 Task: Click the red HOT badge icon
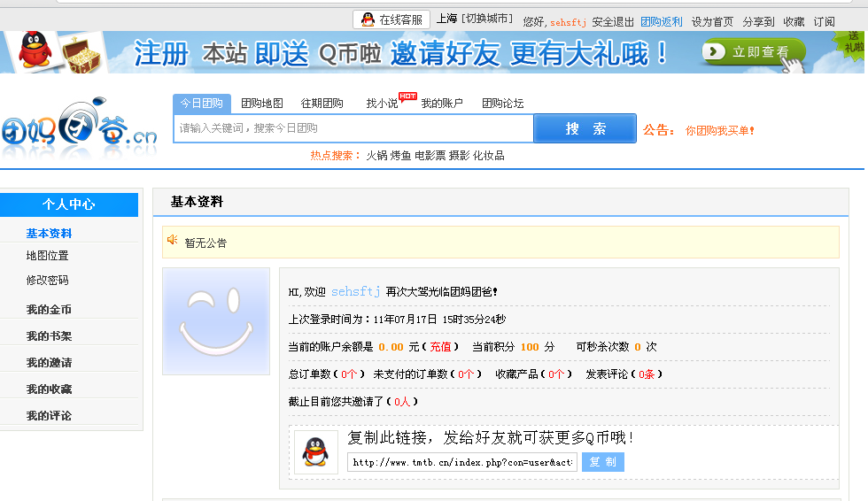(x=408, y=96)
